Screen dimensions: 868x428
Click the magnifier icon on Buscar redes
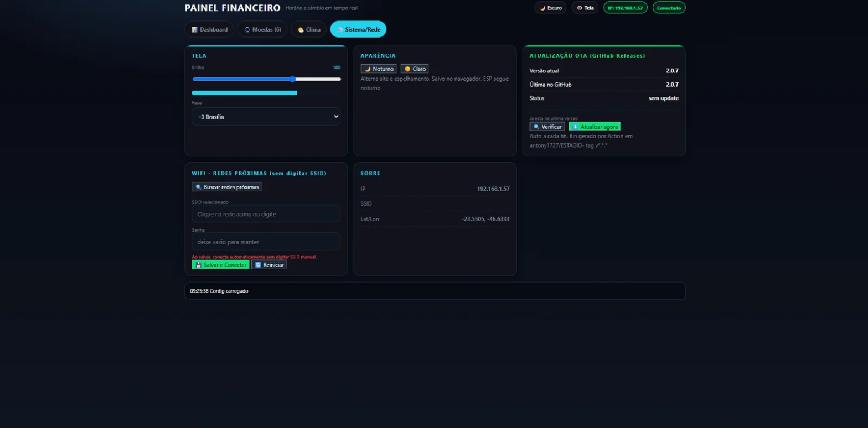point(198,187)
